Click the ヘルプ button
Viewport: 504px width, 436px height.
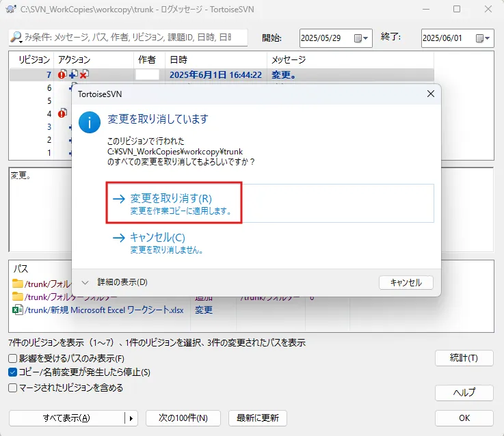click(464, 393)
